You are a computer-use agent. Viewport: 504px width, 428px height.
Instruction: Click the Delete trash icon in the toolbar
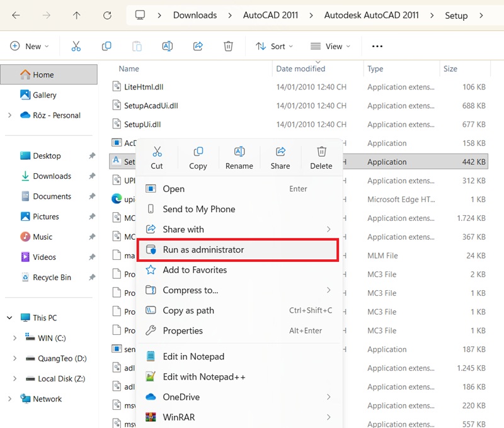(228, 46)
